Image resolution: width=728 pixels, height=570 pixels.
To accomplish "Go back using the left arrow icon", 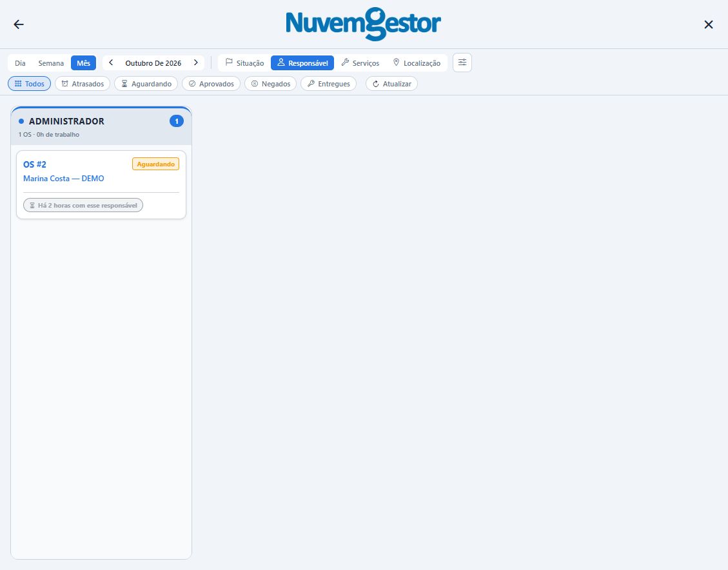I will pos(19,24).
